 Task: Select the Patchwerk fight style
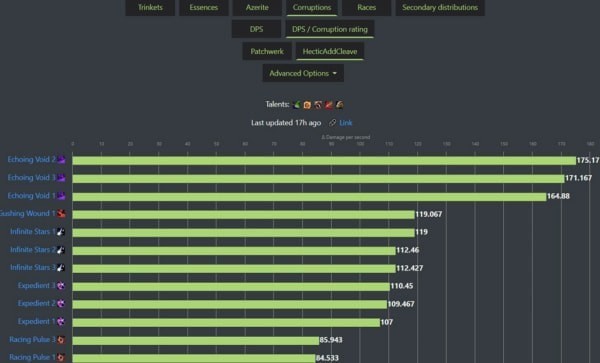point(267,51)
